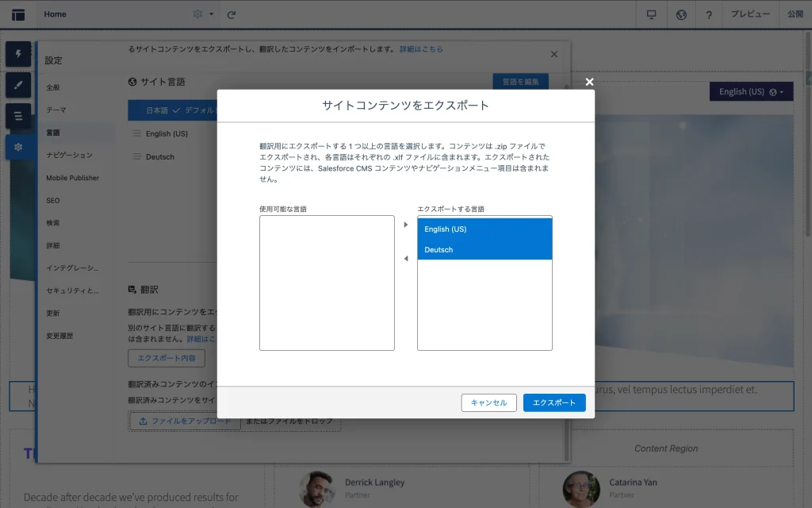Image resolution: width=812 pixels, height=508 pixels.
Task: Click the move-left arrow between language lists
Action: pos(406,259)
